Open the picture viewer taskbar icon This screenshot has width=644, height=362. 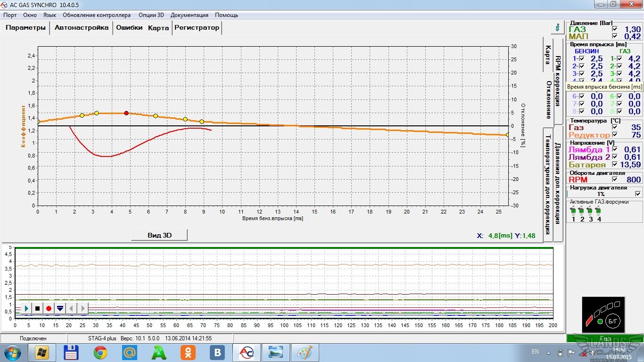pyautogui.click(x=276, y=352)
